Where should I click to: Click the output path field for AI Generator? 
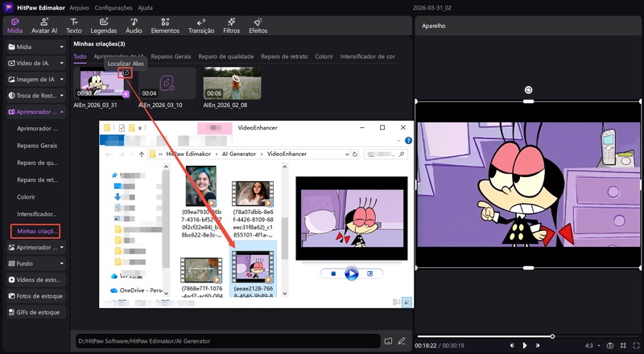click(x=228, y=341)
